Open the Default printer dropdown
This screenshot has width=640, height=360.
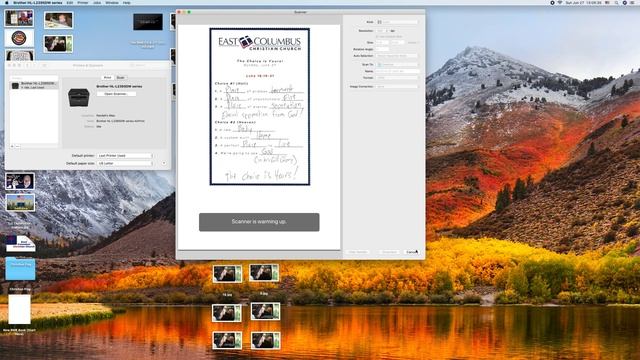[x=124, y=156]
